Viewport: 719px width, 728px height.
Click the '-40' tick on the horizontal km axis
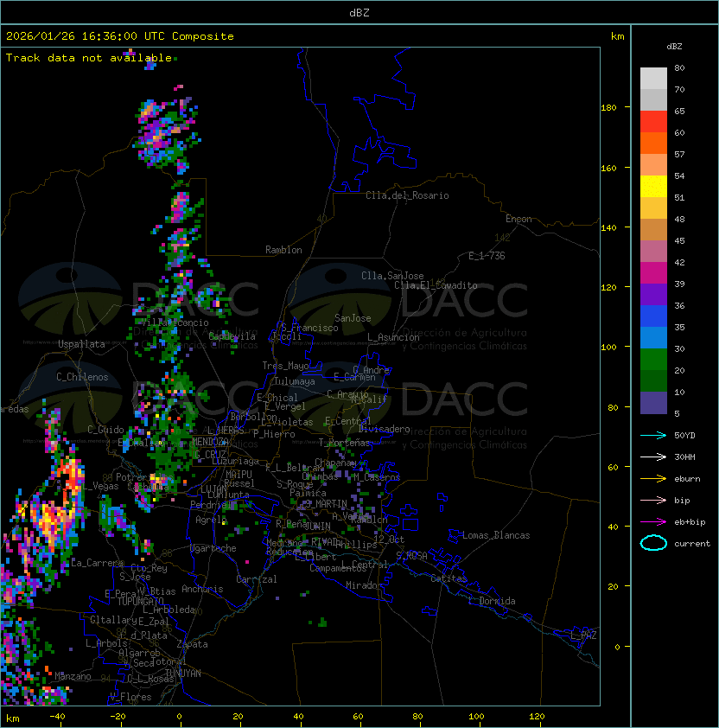click(57, 717)
